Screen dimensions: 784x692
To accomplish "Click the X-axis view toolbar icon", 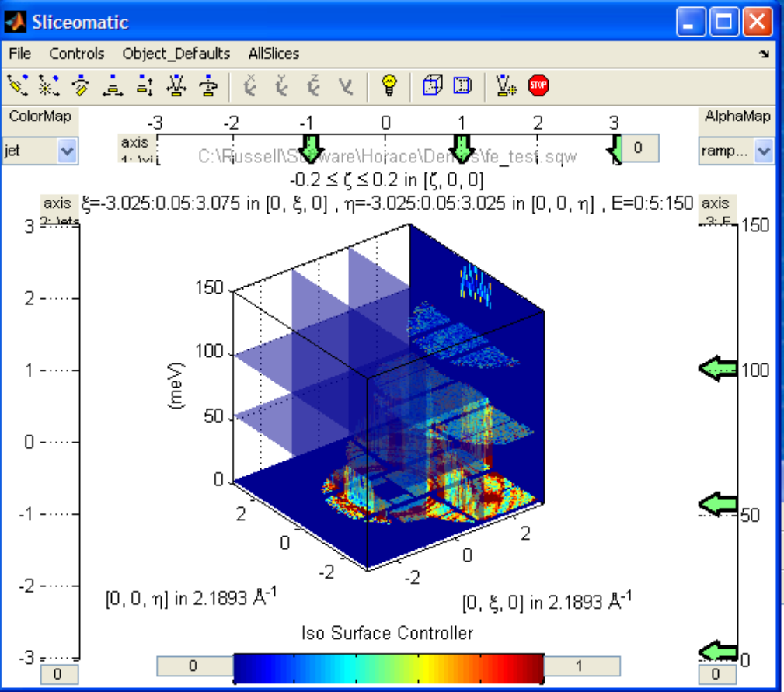I will [250, 85].
